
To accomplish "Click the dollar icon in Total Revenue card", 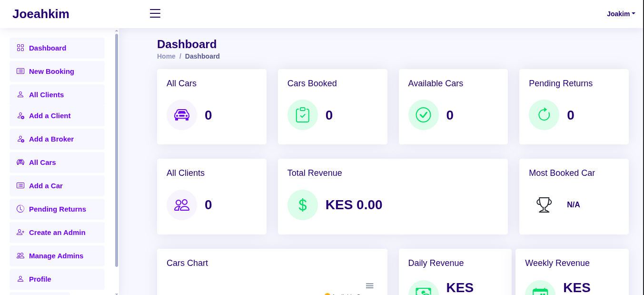I will point(303,204).
